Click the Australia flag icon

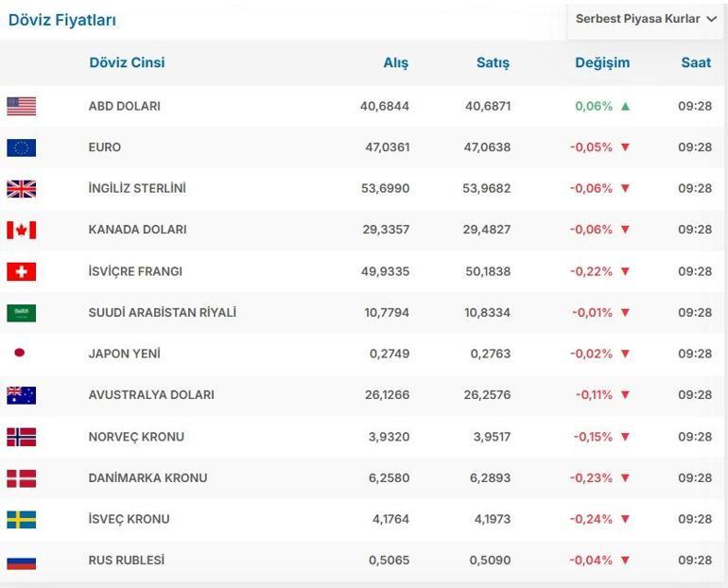click(22, 395)
